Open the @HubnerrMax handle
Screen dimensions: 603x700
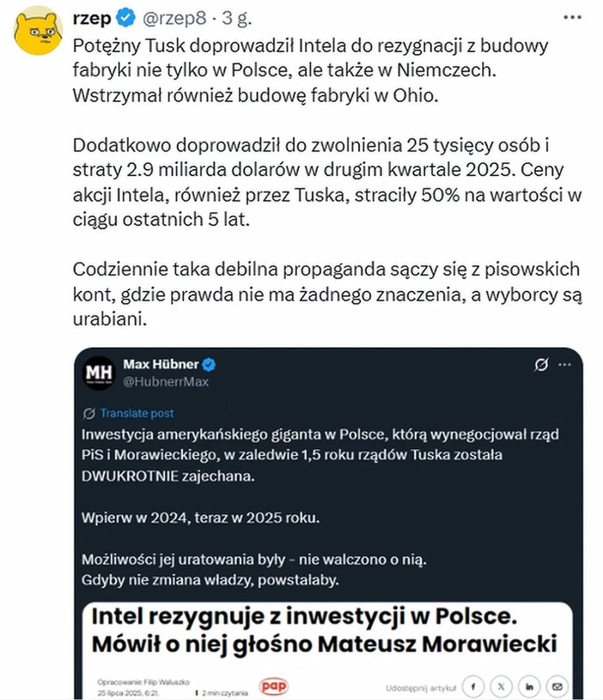coord(166,382)
